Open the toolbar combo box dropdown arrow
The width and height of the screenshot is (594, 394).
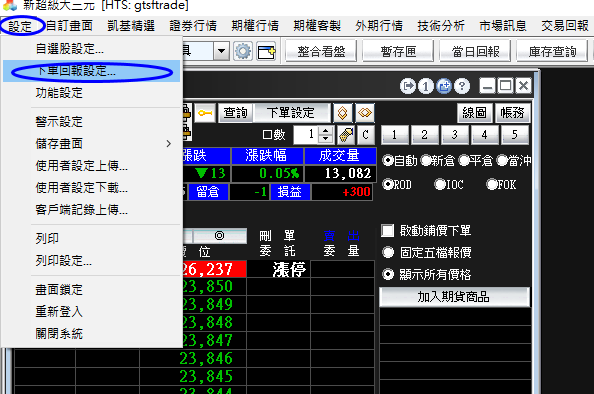(x=221, y=51)
